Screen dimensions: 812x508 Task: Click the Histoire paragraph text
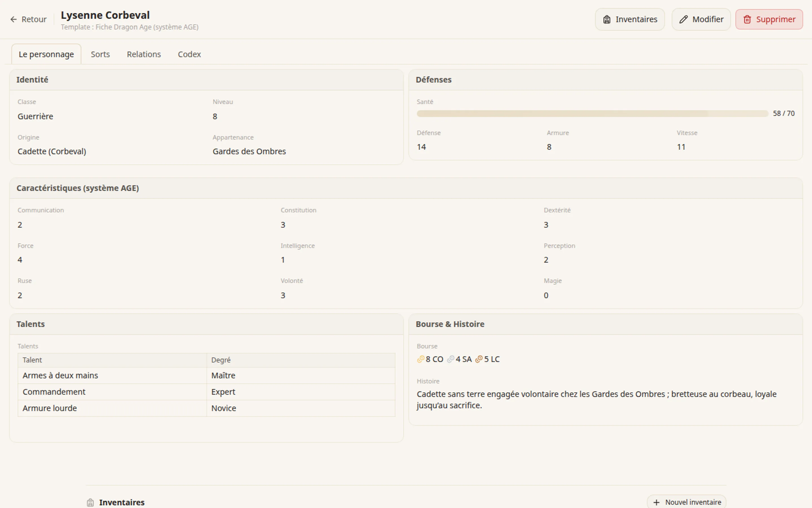597,400
